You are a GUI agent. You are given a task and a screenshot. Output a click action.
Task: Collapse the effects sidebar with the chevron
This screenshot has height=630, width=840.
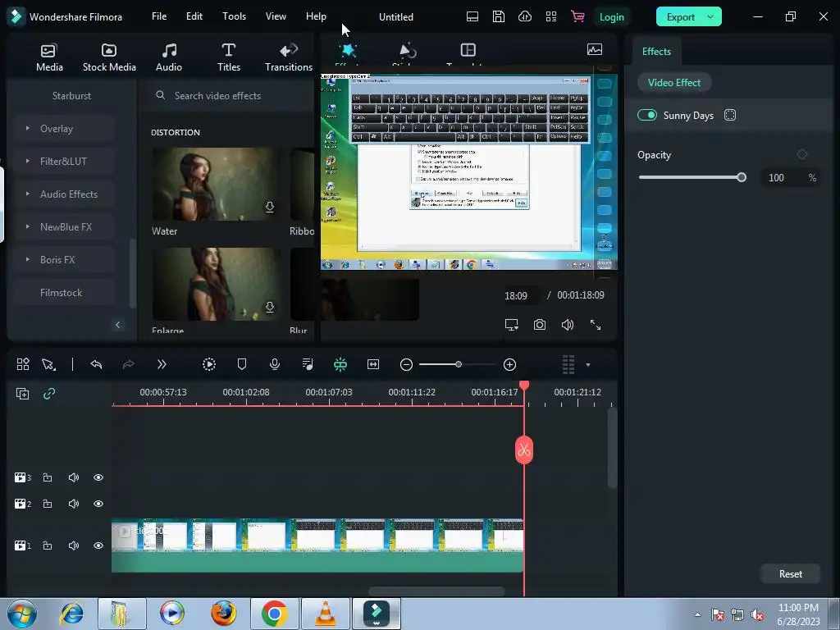point(118,325)
